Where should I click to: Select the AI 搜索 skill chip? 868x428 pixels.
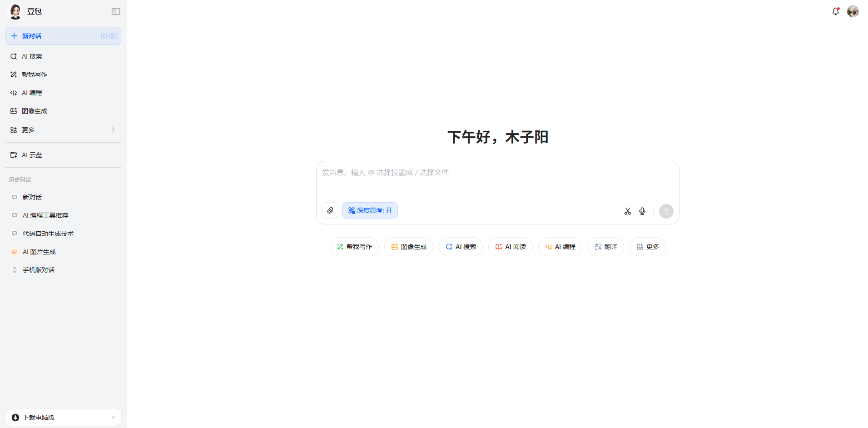point(461,247)
